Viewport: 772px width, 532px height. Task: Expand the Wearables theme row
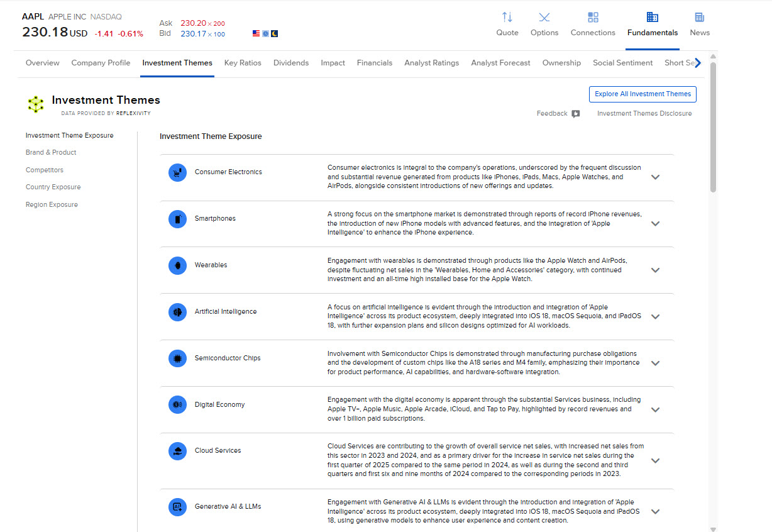[x=655, y=270]
